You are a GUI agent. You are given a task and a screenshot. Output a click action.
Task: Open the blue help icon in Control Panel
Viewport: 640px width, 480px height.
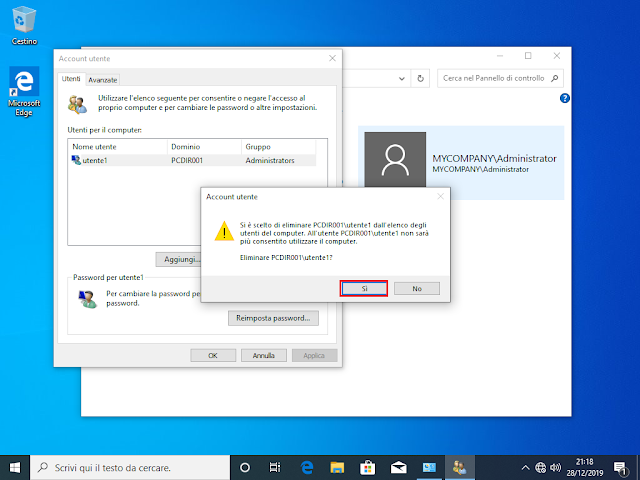[564, 98]
